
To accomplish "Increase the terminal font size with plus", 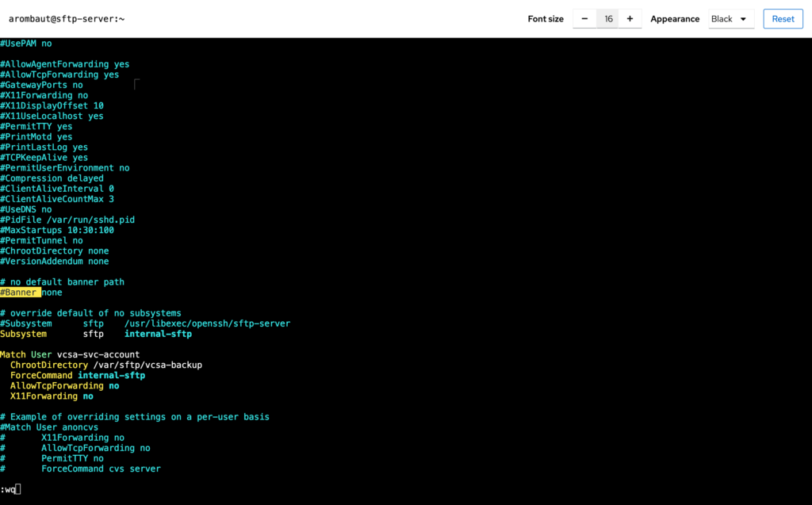I will (630, 19).
